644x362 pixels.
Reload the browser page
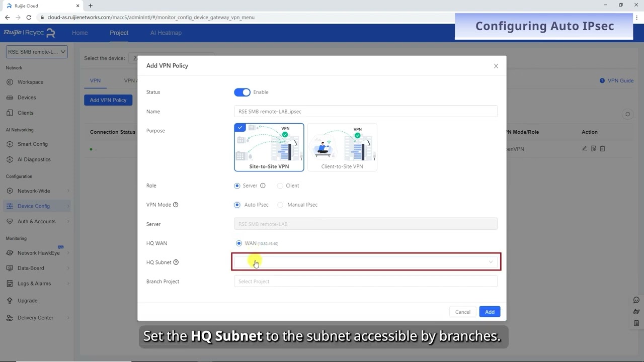click(29, 17)
